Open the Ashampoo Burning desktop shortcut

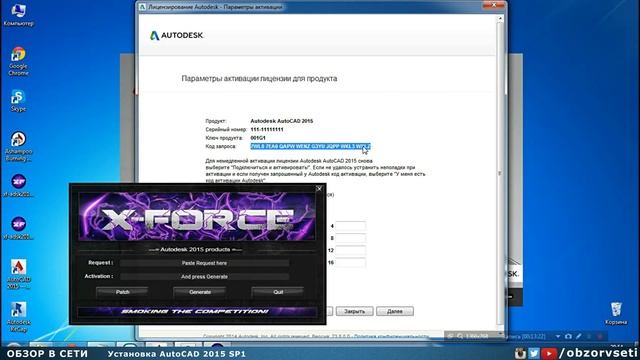(x=18, y=146)
